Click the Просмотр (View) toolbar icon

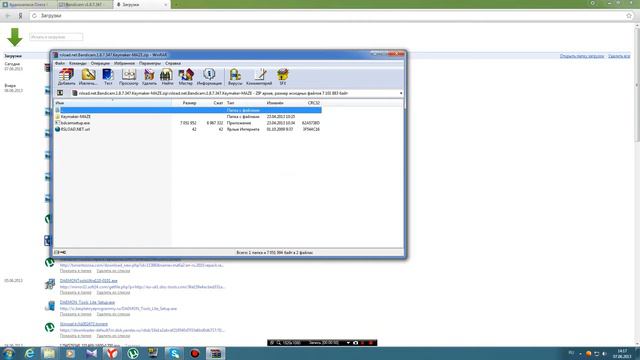(x=129, y=77)
